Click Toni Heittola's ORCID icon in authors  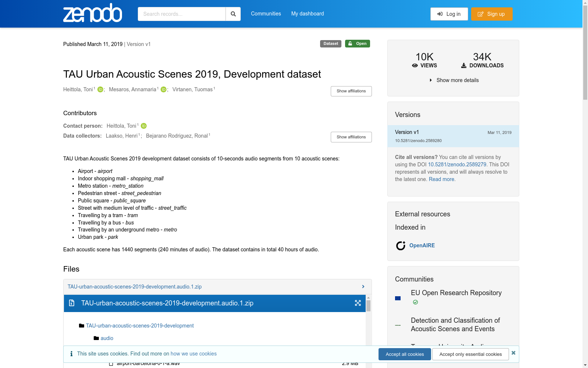coord(100,89)
